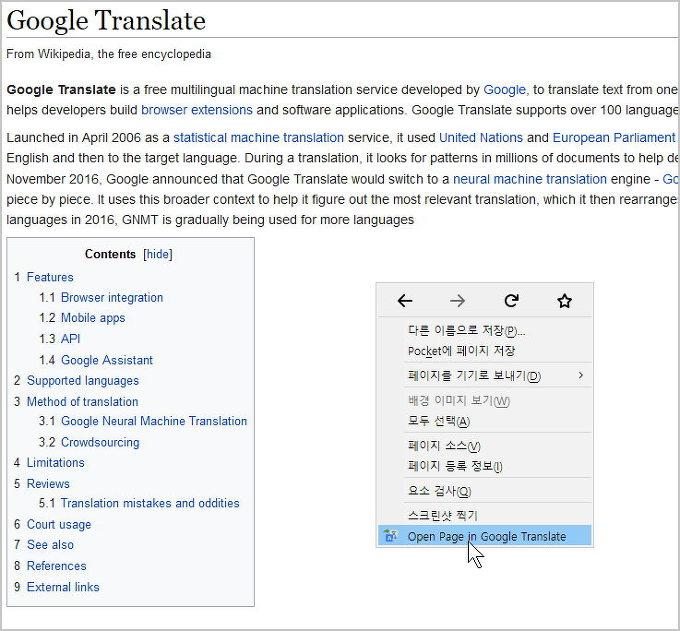Open Limitations contents link

pyautogui.click(x=56, y=463)
